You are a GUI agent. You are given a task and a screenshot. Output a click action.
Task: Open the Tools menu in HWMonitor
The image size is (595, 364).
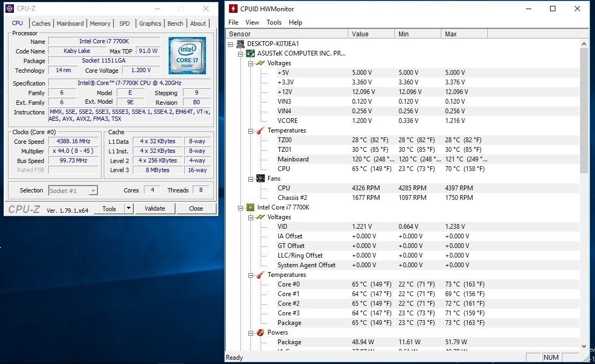tap(274, 22)
